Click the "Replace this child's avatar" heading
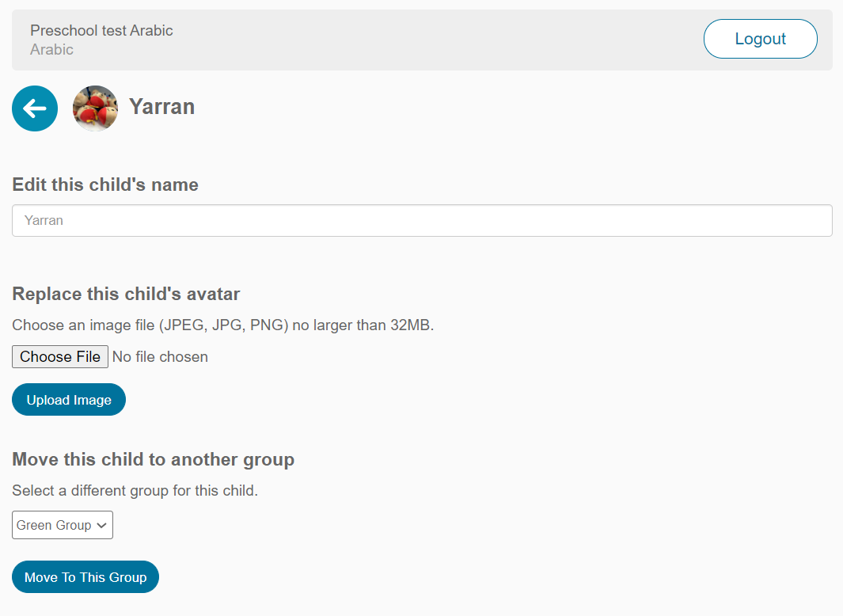The height and width of the screenshot is (616, 843). [126, 294]
